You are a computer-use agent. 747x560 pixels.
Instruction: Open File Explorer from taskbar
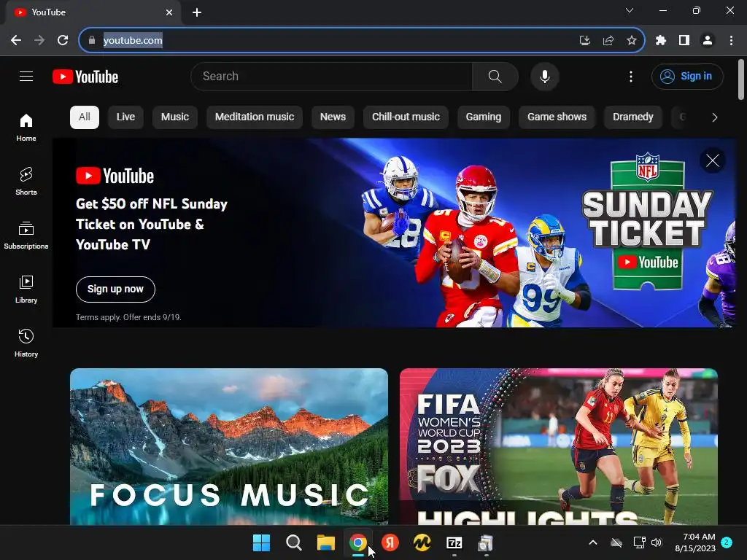326,542
